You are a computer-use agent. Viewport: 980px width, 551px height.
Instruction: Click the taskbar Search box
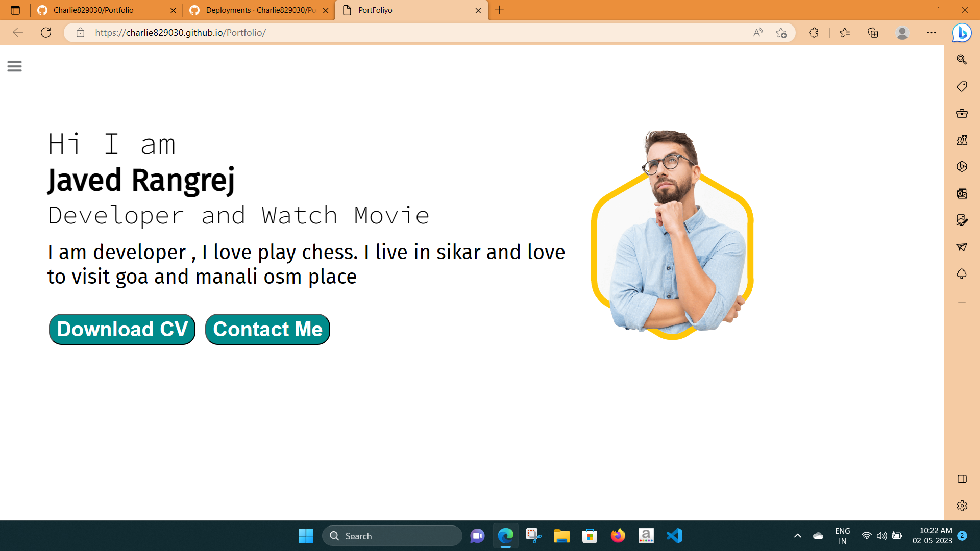392,536
